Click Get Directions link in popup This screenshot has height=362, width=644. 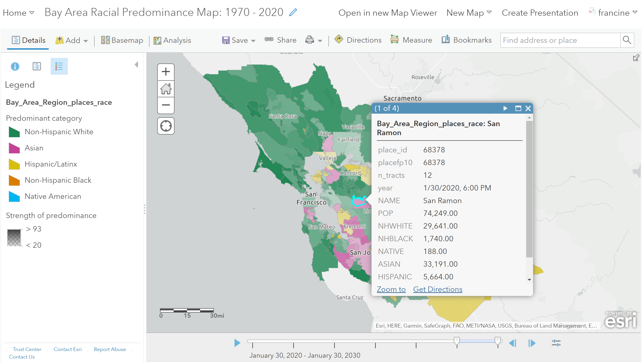click(x=437, y=289)
